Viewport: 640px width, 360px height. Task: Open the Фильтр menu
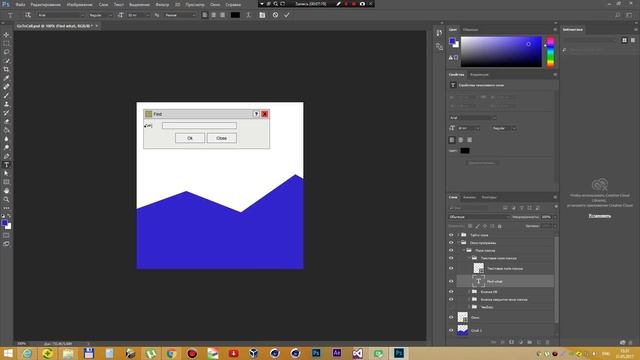point(162,4)
